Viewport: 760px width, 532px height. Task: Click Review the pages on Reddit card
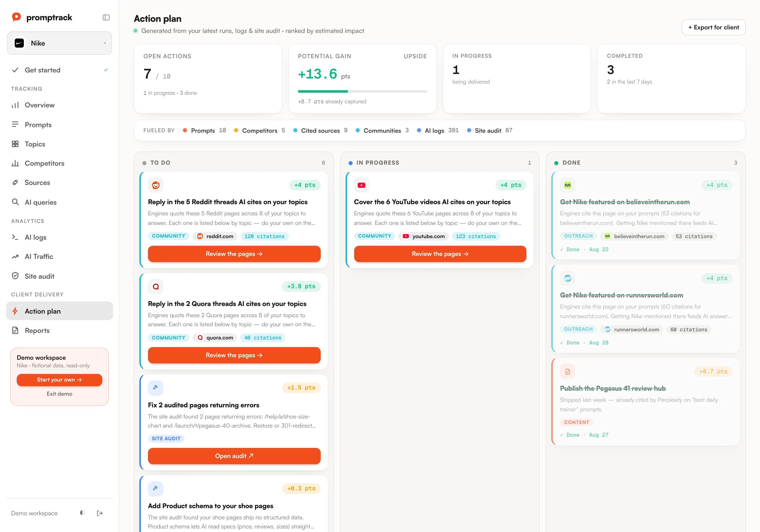[234, 254]
